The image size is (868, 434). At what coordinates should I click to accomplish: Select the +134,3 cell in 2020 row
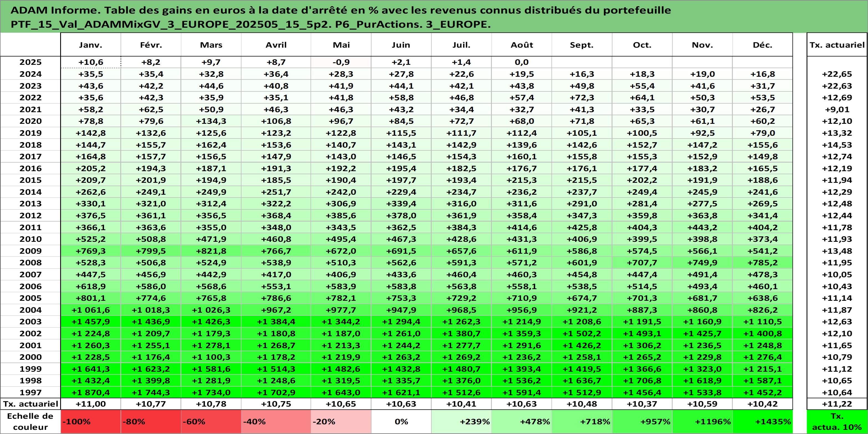pyautogui.click(x=211, y=121)
